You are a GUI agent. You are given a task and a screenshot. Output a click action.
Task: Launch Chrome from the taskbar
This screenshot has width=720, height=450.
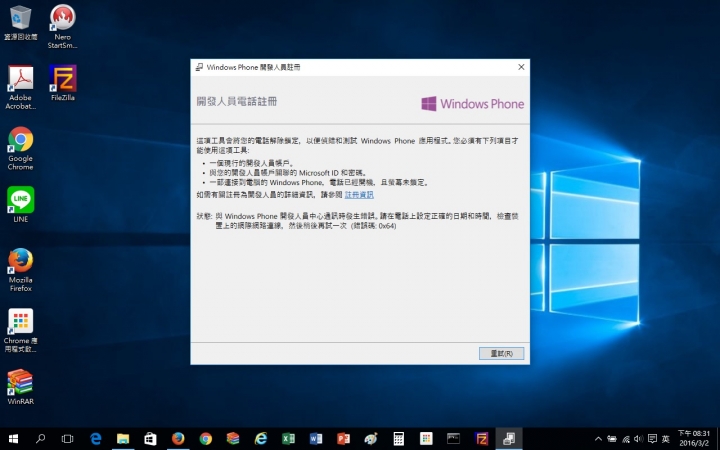click(x=205, y=439)
